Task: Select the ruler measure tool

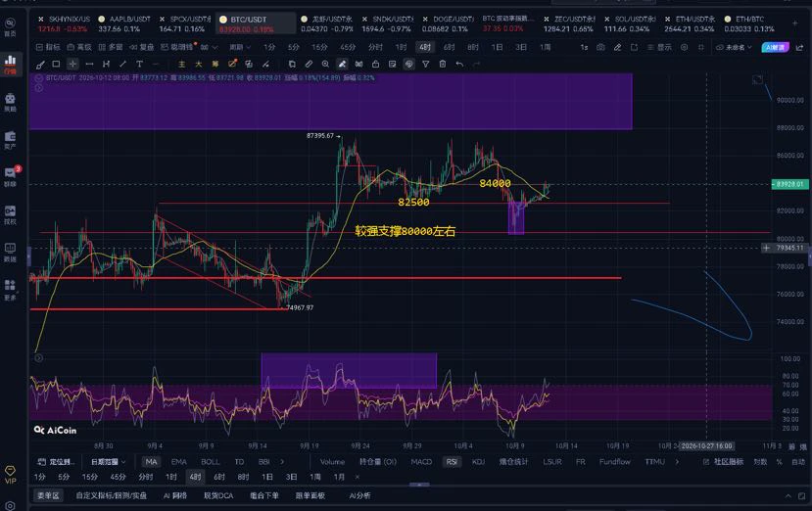Action: 309,65
